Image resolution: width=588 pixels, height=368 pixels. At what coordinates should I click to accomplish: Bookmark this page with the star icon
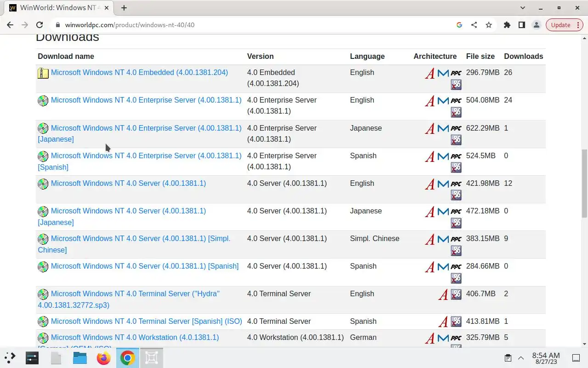489,25
